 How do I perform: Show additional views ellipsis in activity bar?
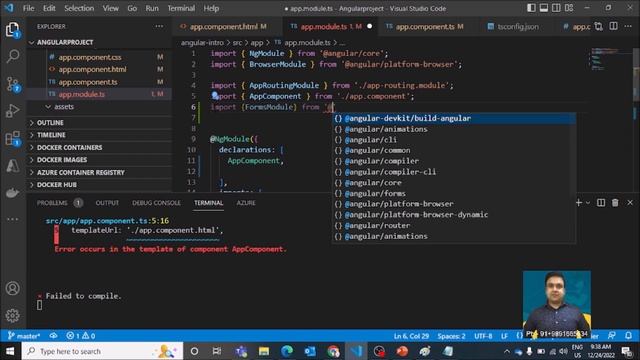pyautogui.click(x=13, y=219)
